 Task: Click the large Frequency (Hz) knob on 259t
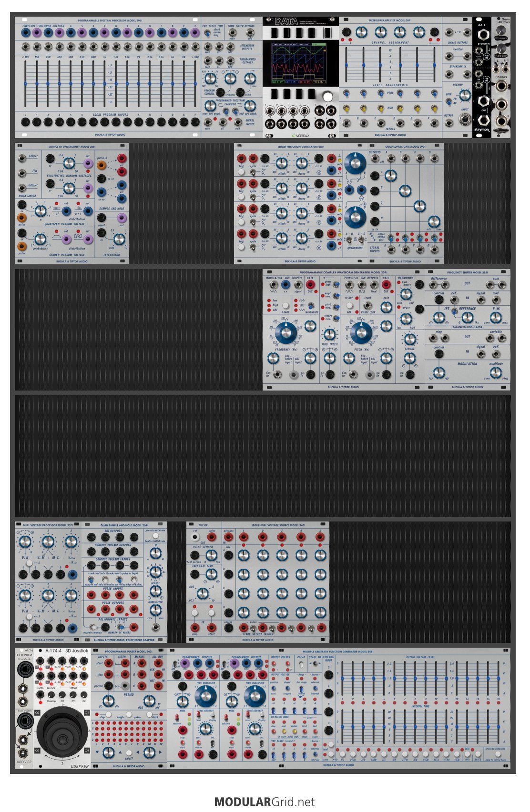pyautogui.click(x=285, y=332)
